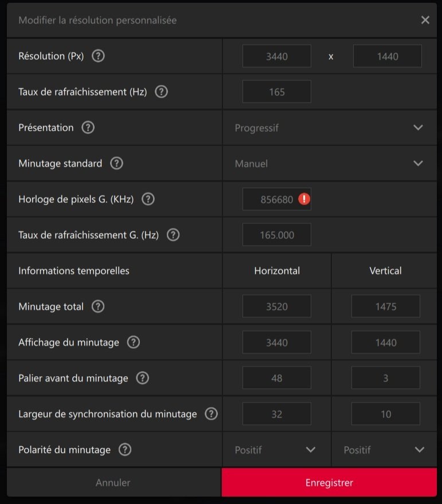Open the Minutage standard Manuel dropdown

pyautogui.click(x=330, y=163)
